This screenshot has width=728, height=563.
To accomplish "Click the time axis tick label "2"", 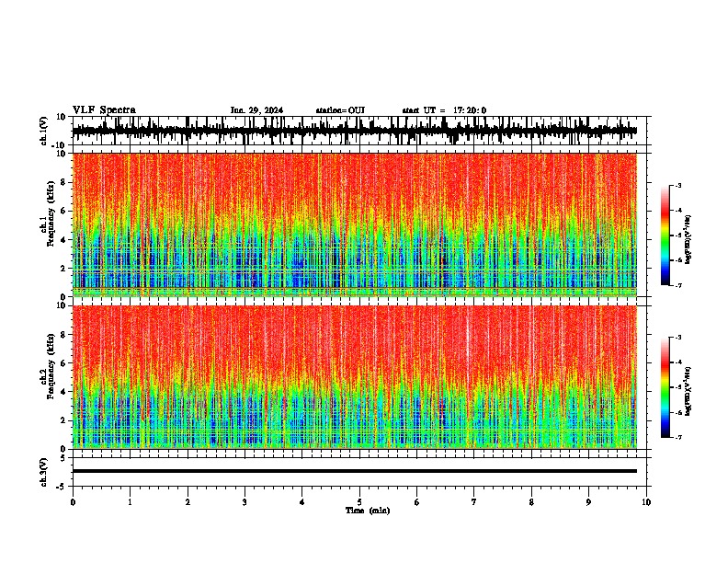I will tap(188, 502).
